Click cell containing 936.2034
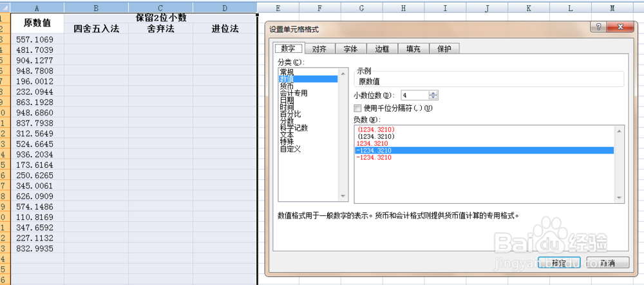 point(37,154)
